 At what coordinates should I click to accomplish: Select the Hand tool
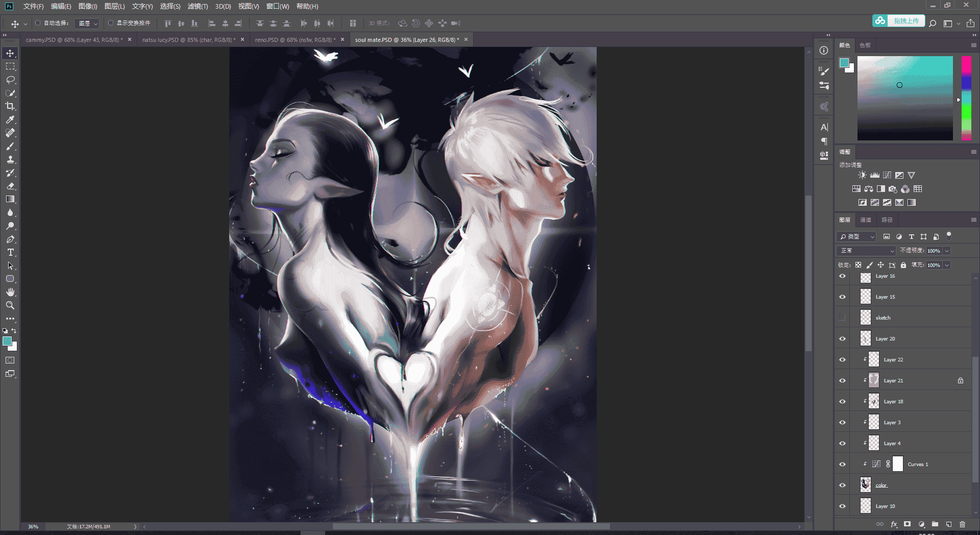pos(10,292)
